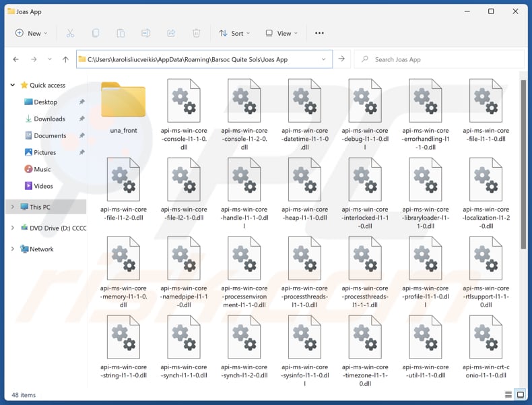Select api-ms-win-core-file-l2-1-0.dll file
Screen dimensions: 532x405
pos(184,189)
